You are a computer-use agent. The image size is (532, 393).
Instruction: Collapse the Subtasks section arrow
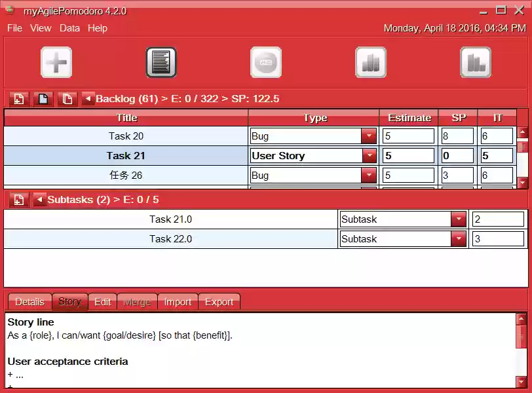pos(41,200)
